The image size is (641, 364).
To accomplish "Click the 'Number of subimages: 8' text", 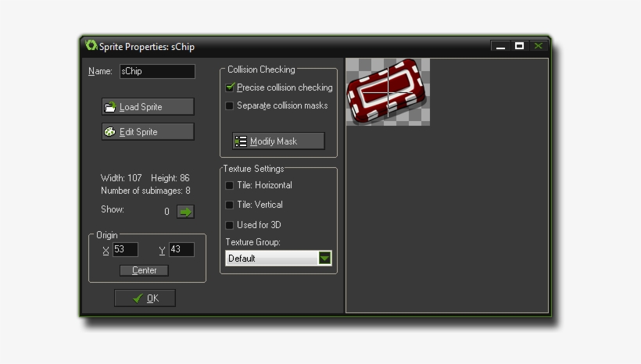I will 145,191.
